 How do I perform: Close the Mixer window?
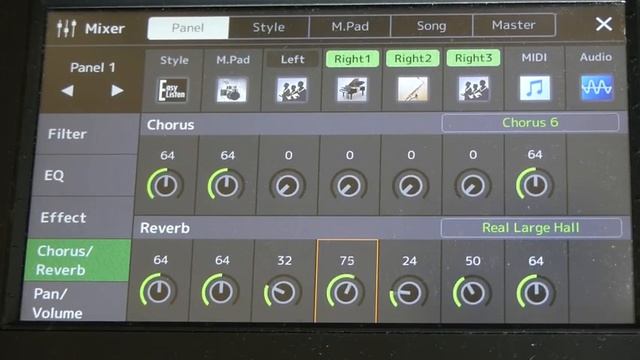pyautogui.click(x=604, y=24)
